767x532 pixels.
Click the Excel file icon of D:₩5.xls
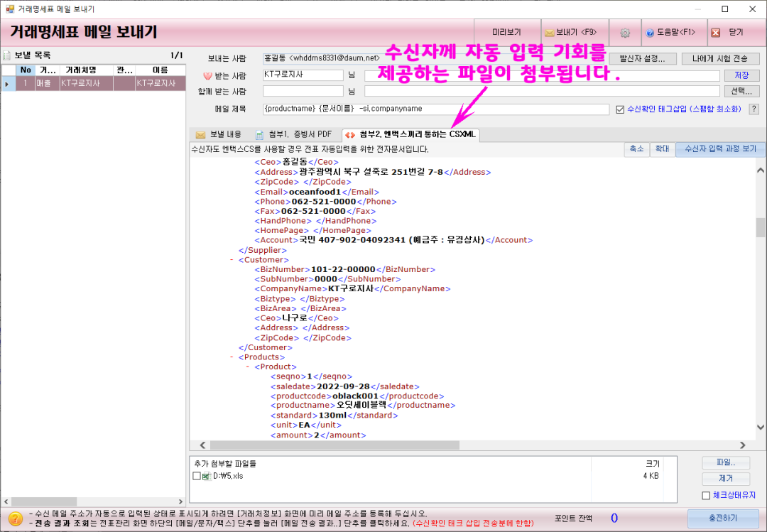tap(207, 476)
